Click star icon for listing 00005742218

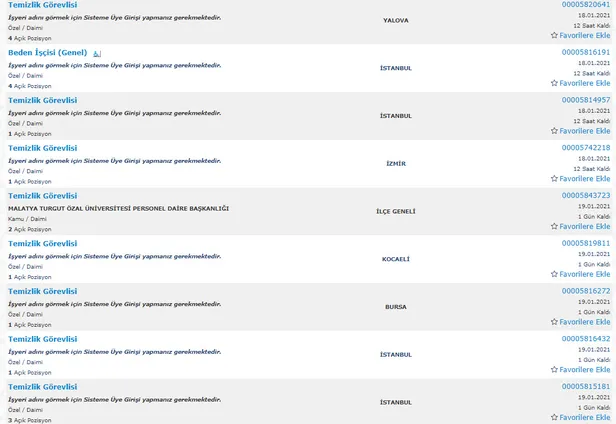pos(555,178)
